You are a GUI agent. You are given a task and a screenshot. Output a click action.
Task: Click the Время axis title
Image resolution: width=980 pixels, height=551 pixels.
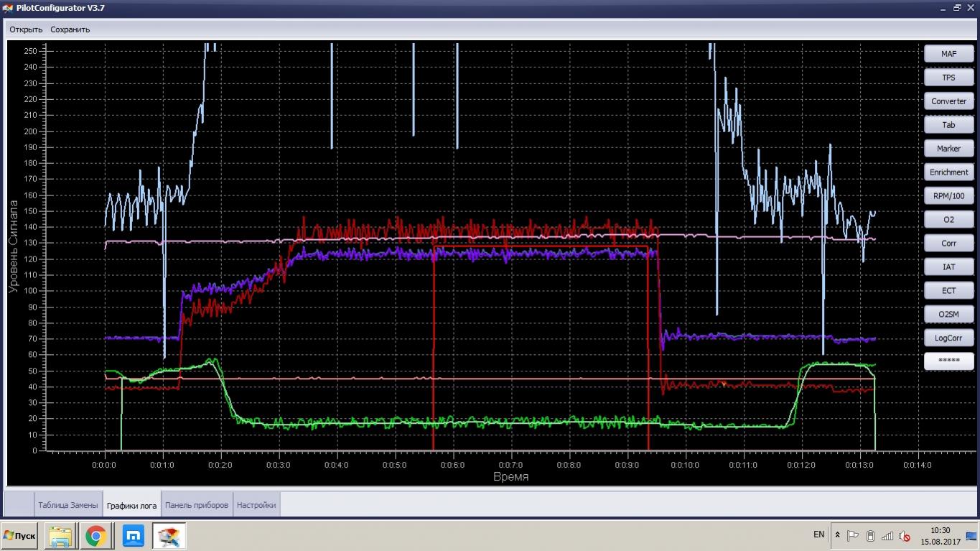510,477
